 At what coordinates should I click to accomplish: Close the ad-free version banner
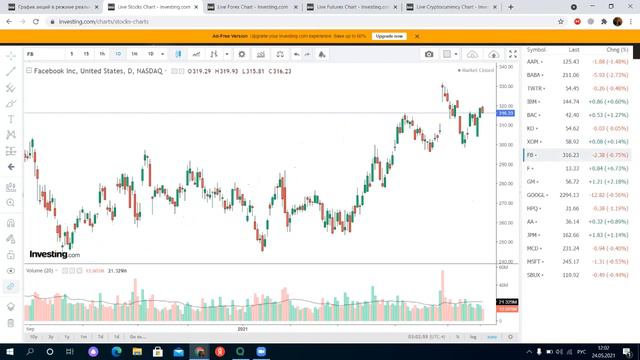(417, 36)
